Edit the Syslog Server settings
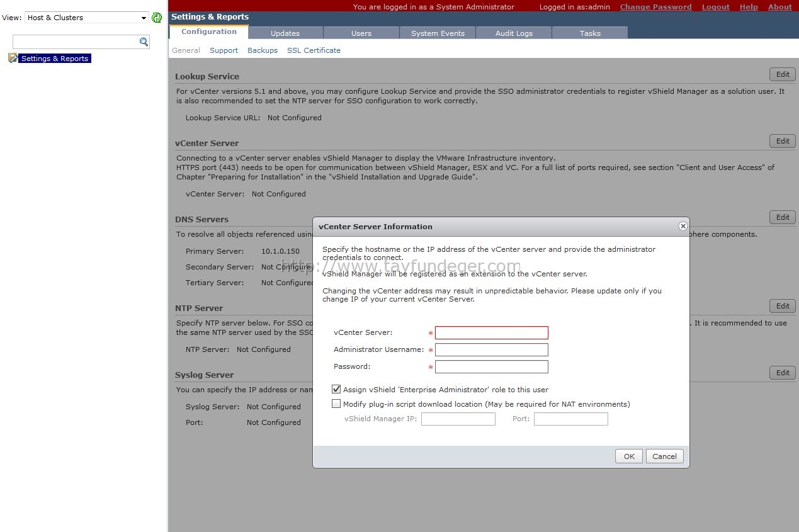This screenshot has width=799, height=532. tap(783, 373)
